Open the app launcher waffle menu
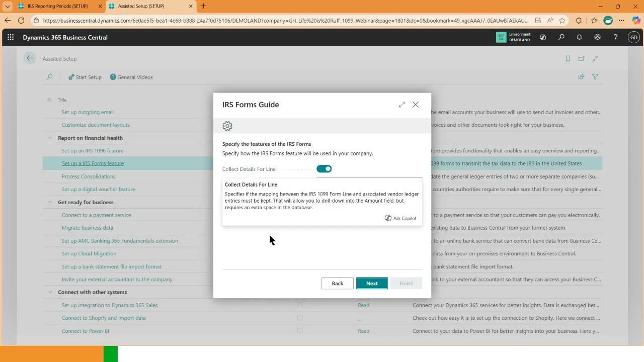 11,37
